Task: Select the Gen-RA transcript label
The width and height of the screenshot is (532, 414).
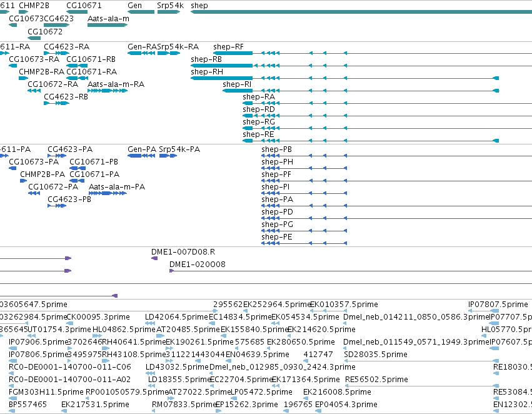Action: click(x=142, y=46)
